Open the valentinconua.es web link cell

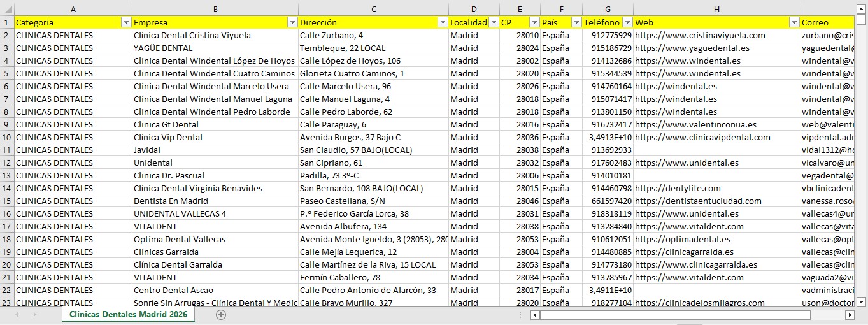pos(716,124)
